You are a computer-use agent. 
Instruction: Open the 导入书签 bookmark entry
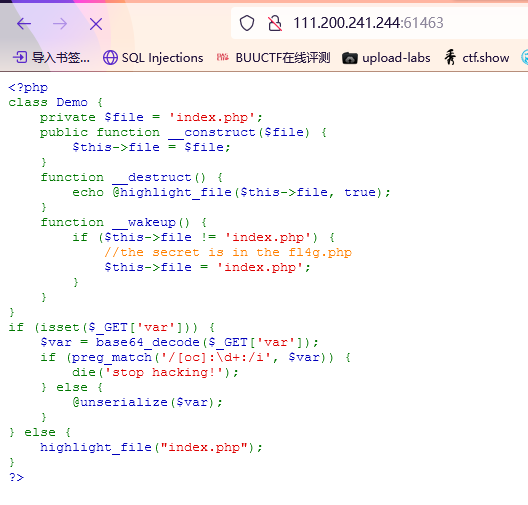51,58
